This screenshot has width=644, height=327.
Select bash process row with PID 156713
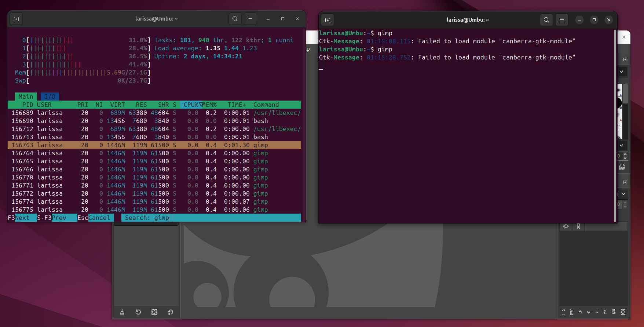(154, 137)
